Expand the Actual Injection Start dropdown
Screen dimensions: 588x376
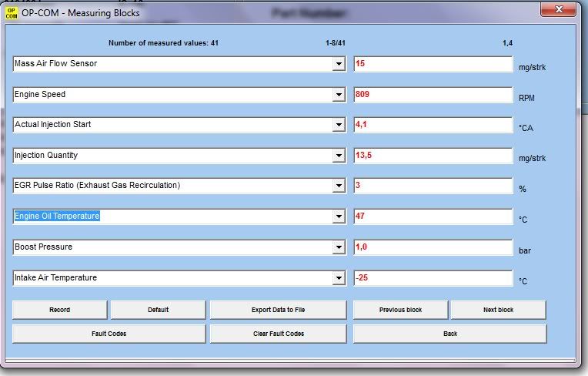point(339,126)
